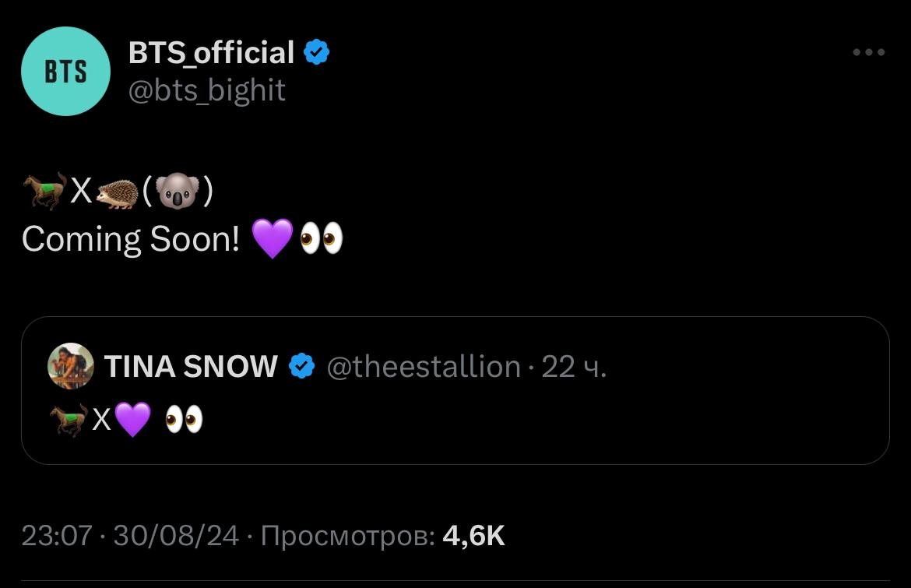
Task: Click the 23:07 post time
Action: [57, 535]
